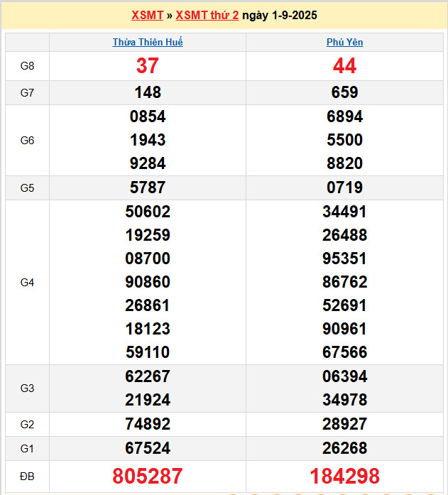Click the G4 number 18123
Screen dimensions: 448x495
(x=148, y=329)
